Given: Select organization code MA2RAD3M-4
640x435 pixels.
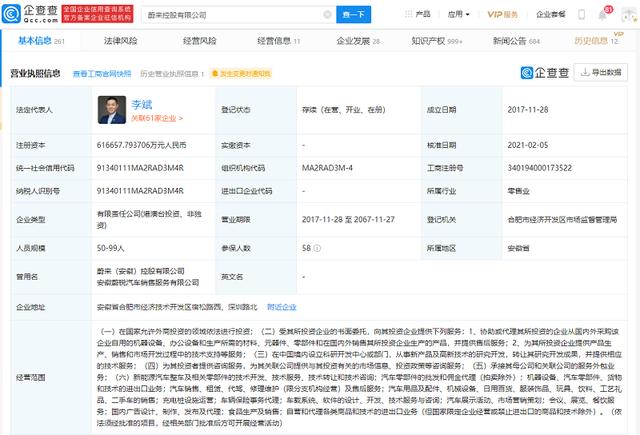Looking at the screenshot, I should click(x=327, y=168).
